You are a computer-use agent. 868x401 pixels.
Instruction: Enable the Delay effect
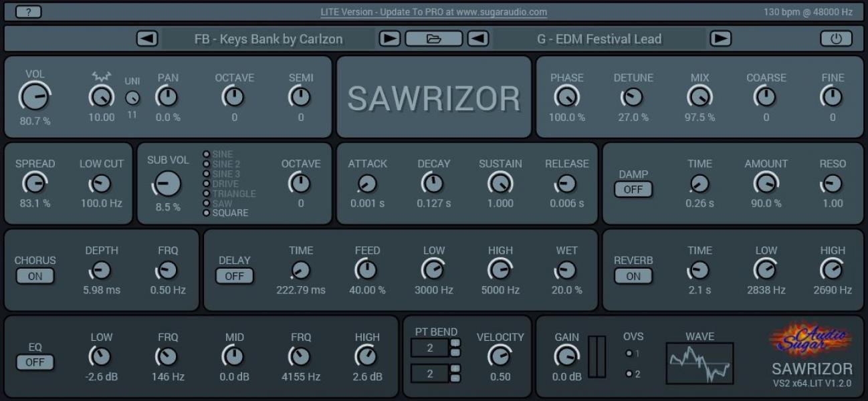tap(234, 276)
